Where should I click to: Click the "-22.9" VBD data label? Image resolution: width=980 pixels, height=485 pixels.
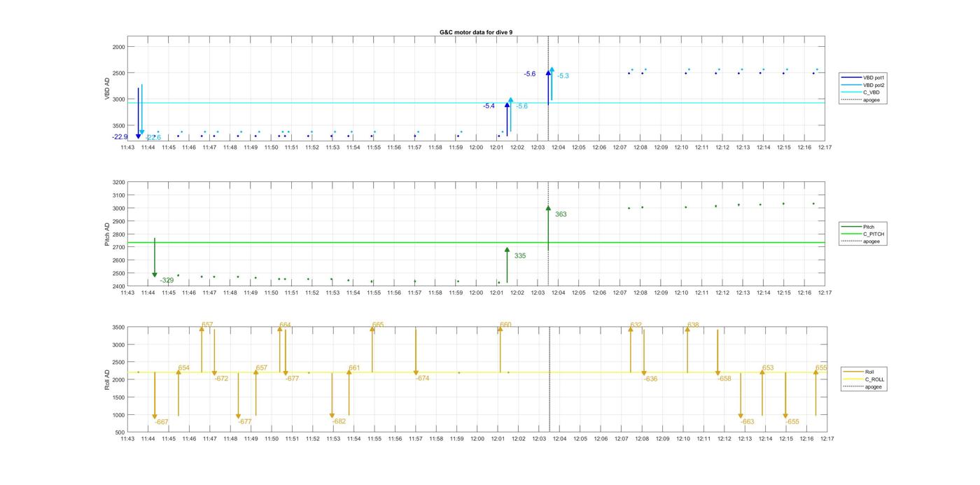click(x=120, y=137)
